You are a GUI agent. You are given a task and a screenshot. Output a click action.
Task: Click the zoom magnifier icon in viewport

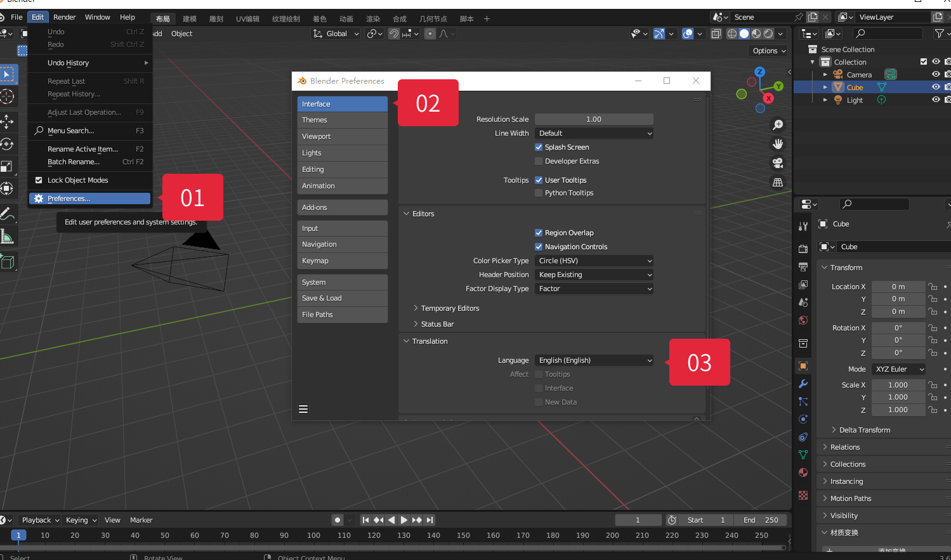(x=778, y=125)
